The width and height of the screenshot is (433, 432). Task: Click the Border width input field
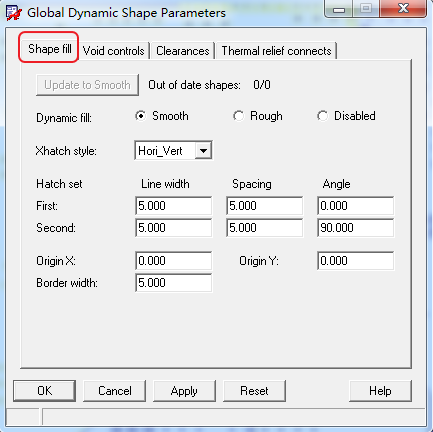click(173, 283)
